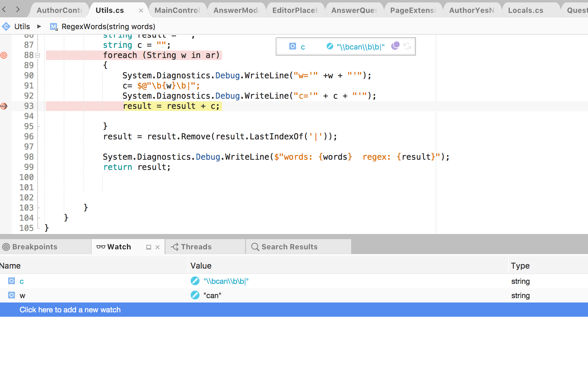
Task: Switch to the Locals.cs tab
Action: pos(526,10)
